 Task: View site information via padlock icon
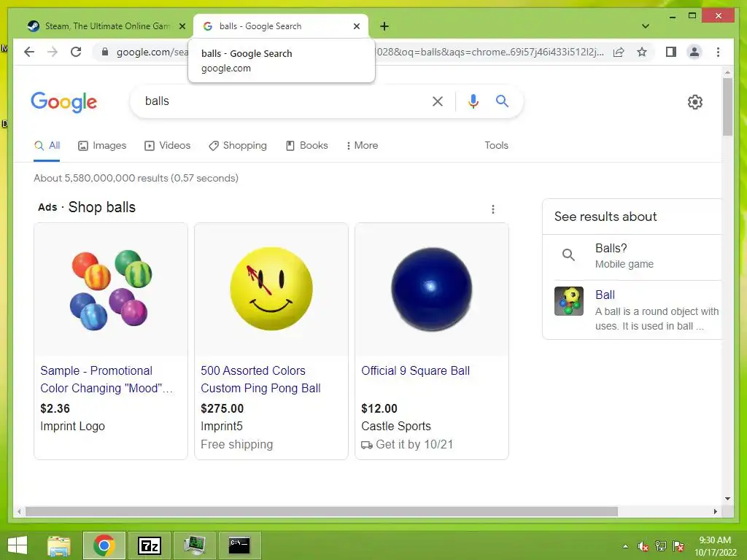[x=105, y=52]
